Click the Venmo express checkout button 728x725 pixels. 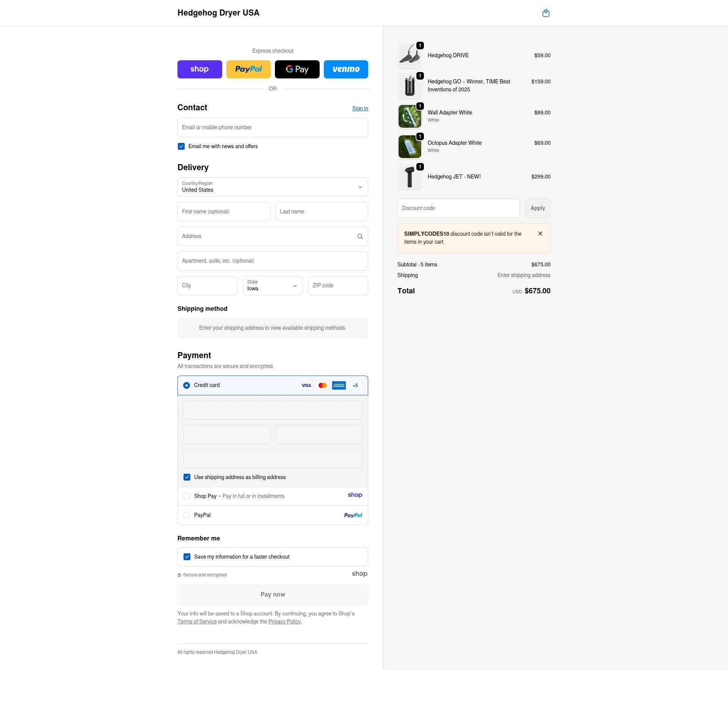[x=346, y=69]
